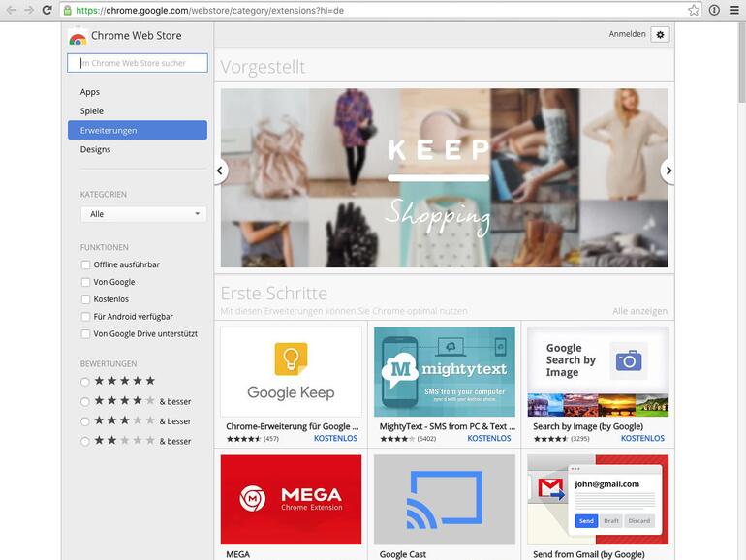Open settings gear next to Anmelden
This screenshot has height=560, width=746.
[x=660, y=34]
